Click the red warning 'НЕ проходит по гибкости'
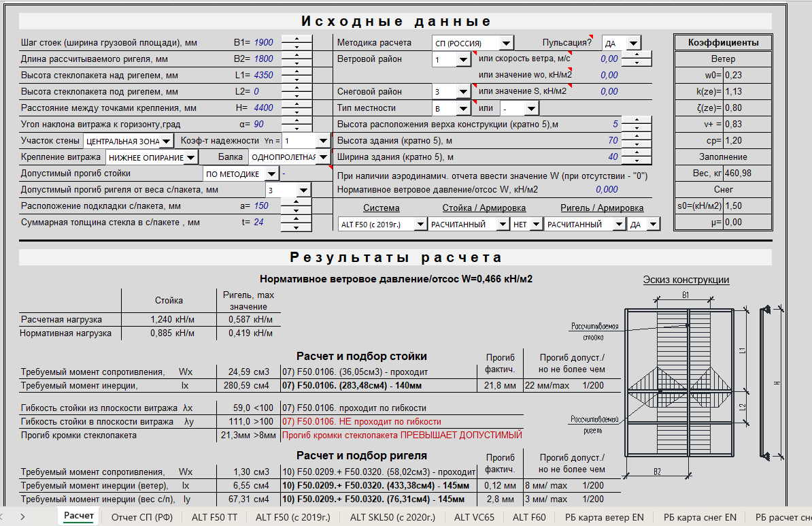This screenshot has height=526, width=812. point(362,422)
